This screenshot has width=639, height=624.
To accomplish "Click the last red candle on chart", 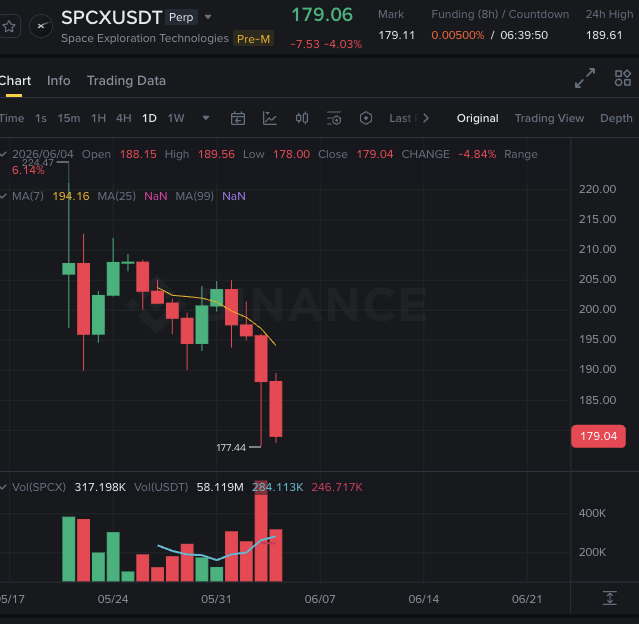I will point(276,409).
